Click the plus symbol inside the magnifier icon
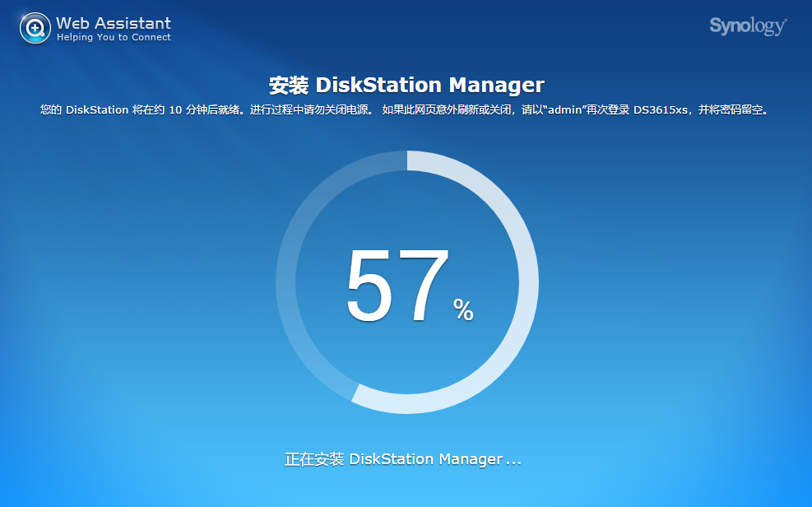The width and height of the screenshot is (812, 507). 34,26
